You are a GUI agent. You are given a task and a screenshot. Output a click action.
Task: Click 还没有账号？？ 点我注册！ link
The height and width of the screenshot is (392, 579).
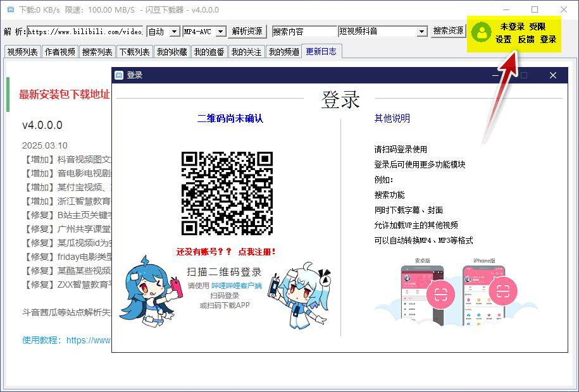tap(226, 252)
